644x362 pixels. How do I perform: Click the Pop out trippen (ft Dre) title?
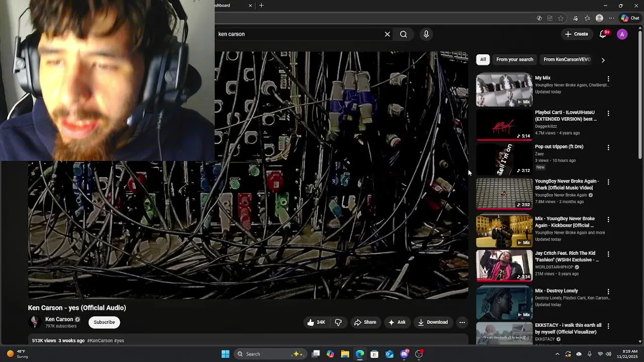(x=559, y=147)
